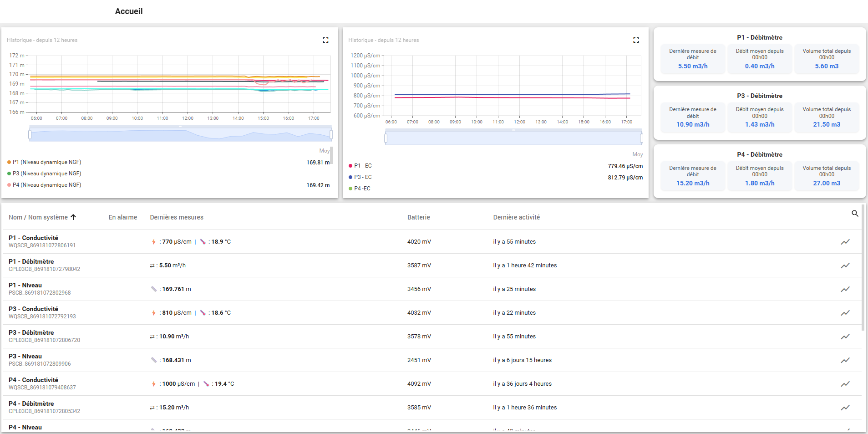Open the P4 - Conductivité device name
Viewport: 868px width, 434px height.
pos(33,380)
